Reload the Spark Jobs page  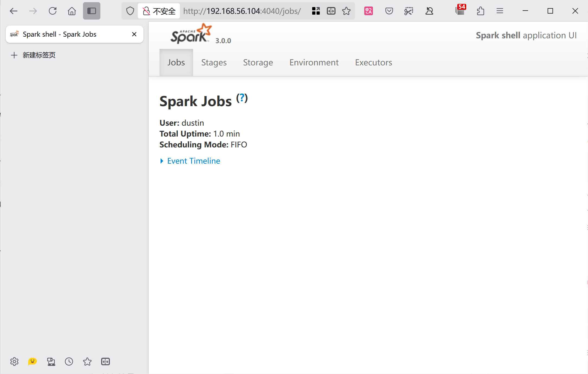point(53,11)
